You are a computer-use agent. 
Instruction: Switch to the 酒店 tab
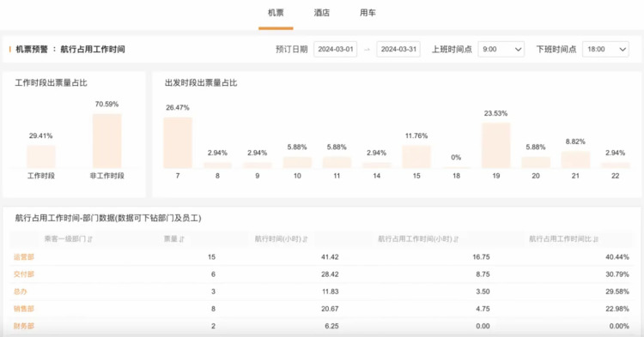(x=322, y=13)
